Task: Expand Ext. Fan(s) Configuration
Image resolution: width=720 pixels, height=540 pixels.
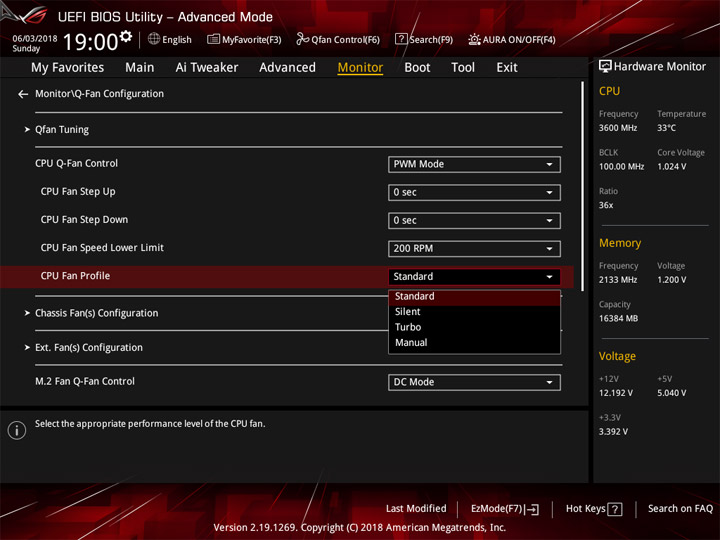Action: tap(89, 348)
